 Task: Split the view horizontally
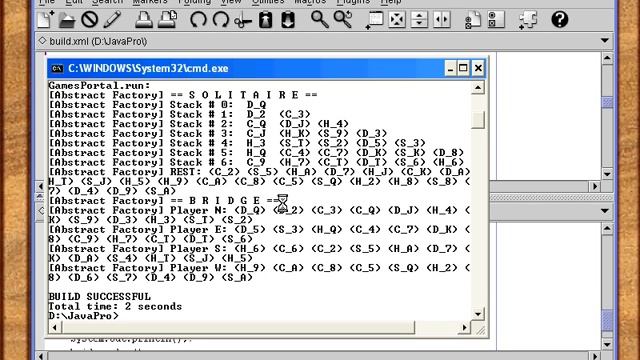pyautogui.click(x=419, y=20)
